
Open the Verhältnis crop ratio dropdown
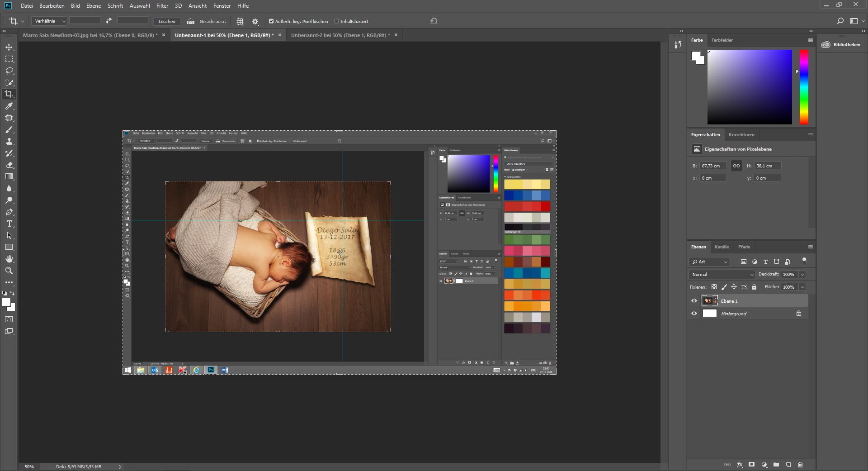point(50,21)
